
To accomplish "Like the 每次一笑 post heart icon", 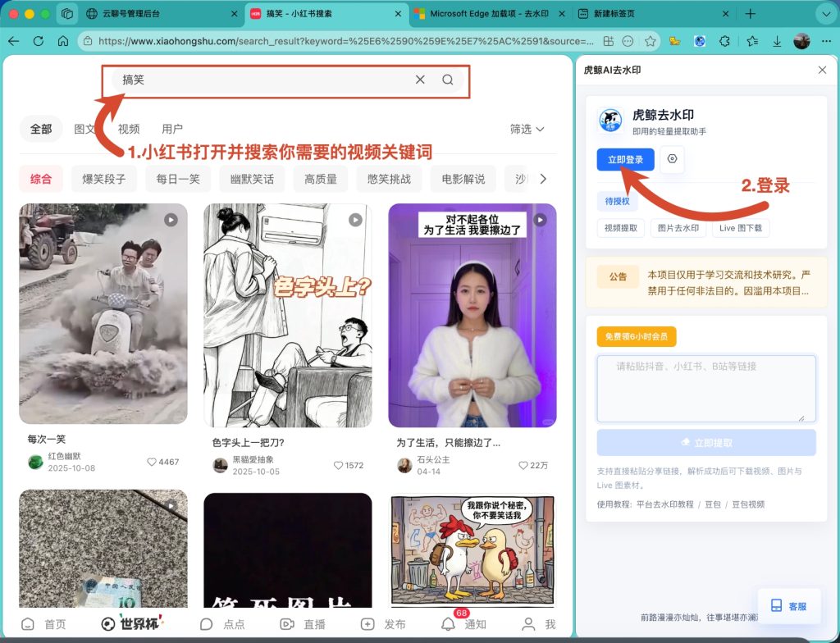I will point(152,462).
